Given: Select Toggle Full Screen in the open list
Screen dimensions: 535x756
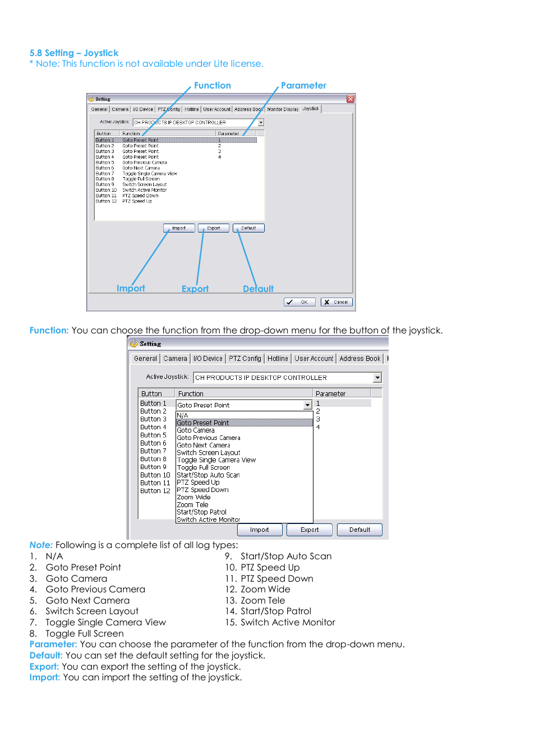Looking at the screenshot, I should [244, 467].
